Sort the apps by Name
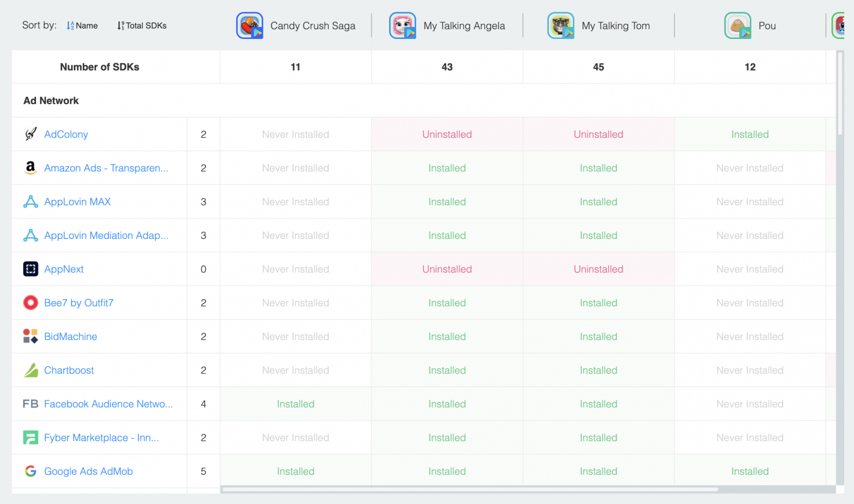The width and height of the screenshot is (854, 504). pos(82,26)
